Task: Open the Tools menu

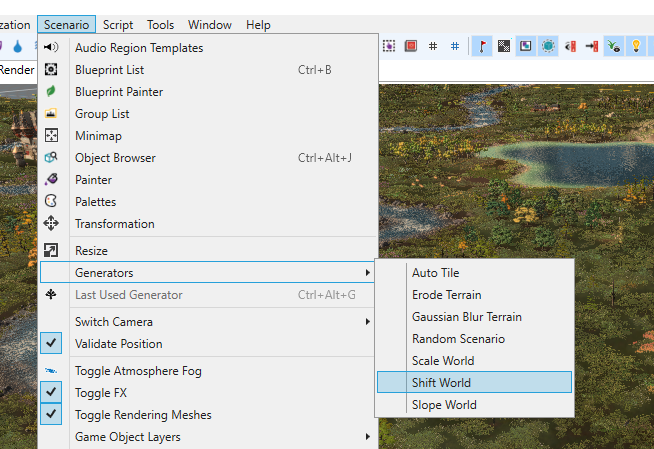Action: point(160,25)
